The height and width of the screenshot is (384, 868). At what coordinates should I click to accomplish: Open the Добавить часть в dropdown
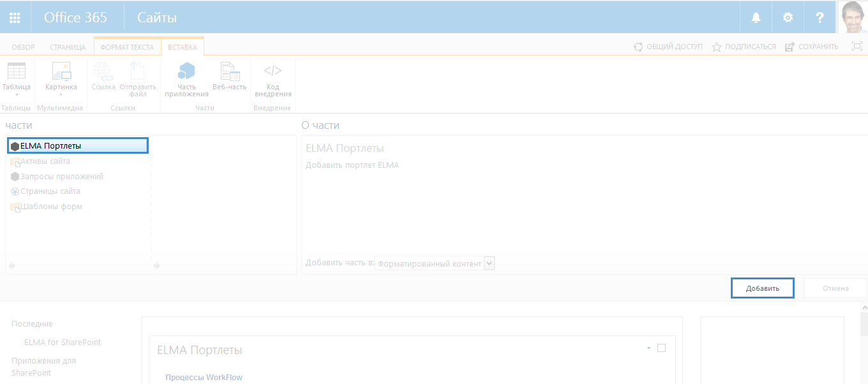[435, 263]
